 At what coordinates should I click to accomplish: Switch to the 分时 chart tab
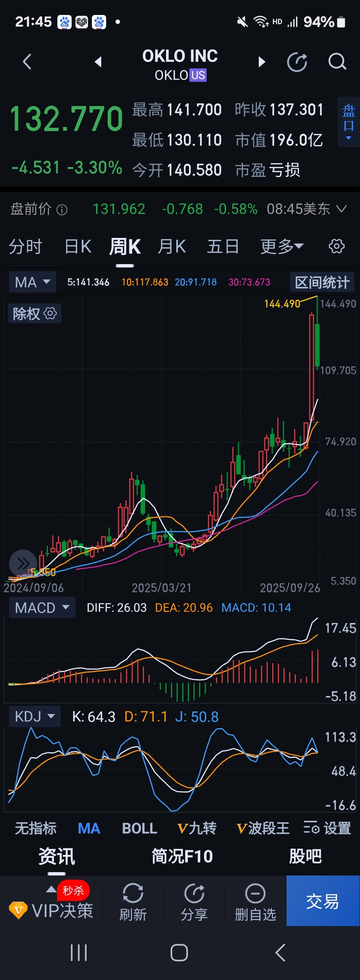click(x=25, y=246)
